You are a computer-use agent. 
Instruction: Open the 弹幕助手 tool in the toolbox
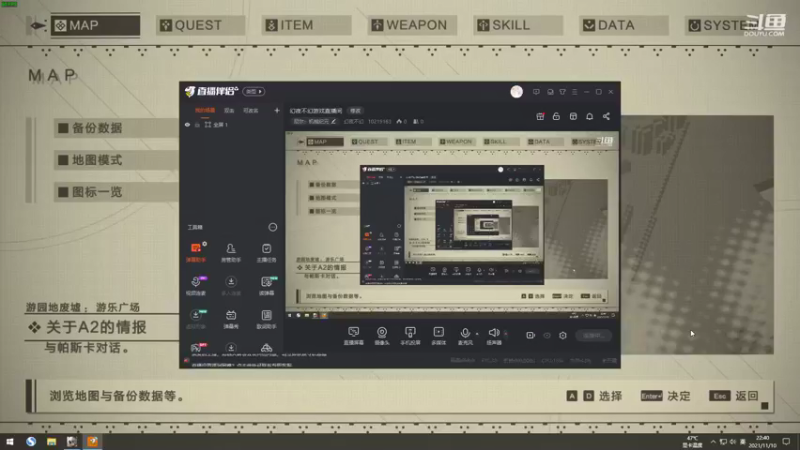195,252
